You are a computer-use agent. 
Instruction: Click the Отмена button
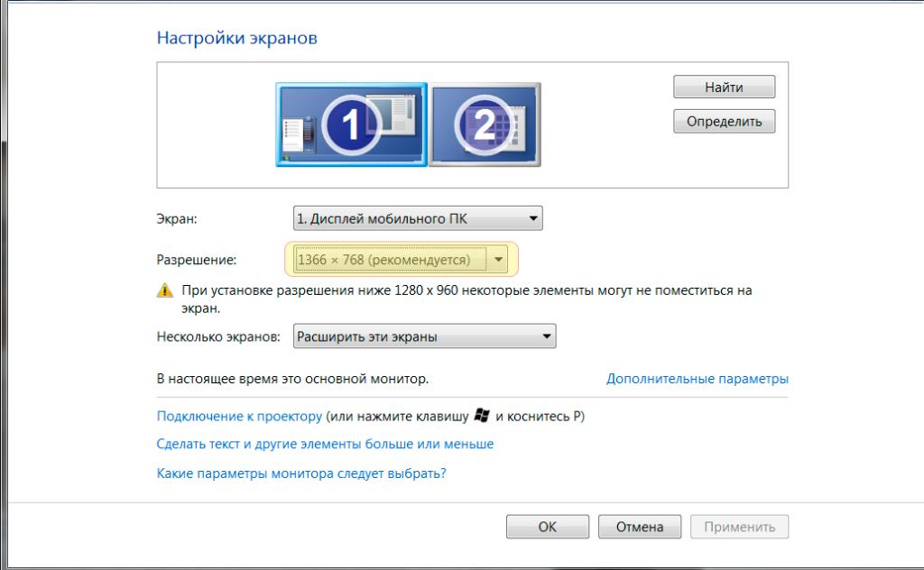[640, 527]
